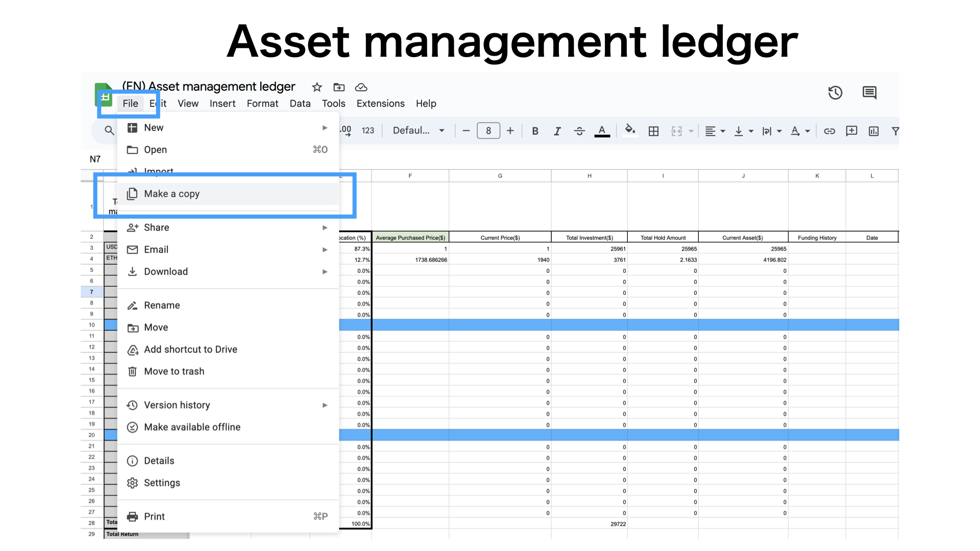Image resolution: width=980 pixels, height=551 pixels.
Task: Expand Version history submenu
Action: [228, 405]
